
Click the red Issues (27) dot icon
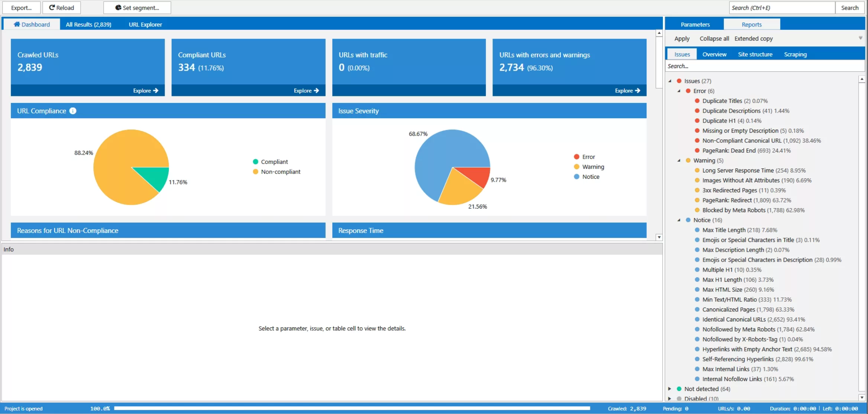pos(679,81)
